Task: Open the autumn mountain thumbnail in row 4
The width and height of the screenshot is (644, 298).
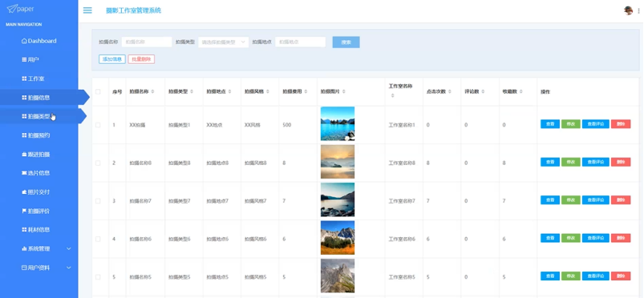Action: pyautogui.click(x=338, y=238)
